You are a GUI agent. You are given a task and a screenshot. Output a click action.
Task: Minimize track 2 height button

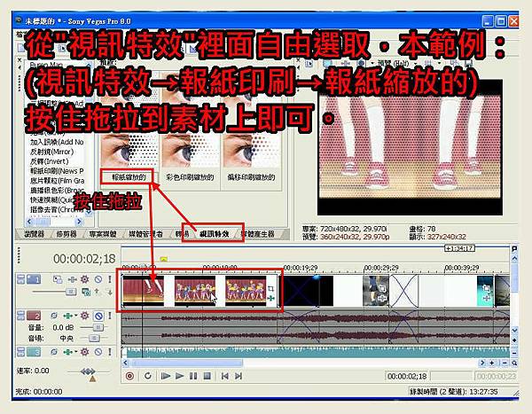20,316
